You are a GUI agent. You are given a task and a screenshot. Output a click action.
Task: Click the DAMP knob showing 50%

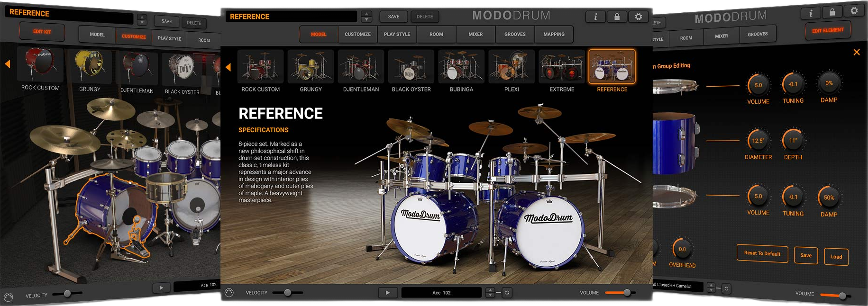tap(829, 198)
